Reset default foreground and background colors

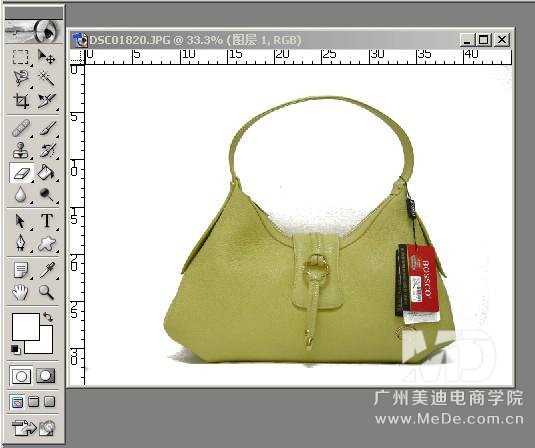[x=15, y=349]
